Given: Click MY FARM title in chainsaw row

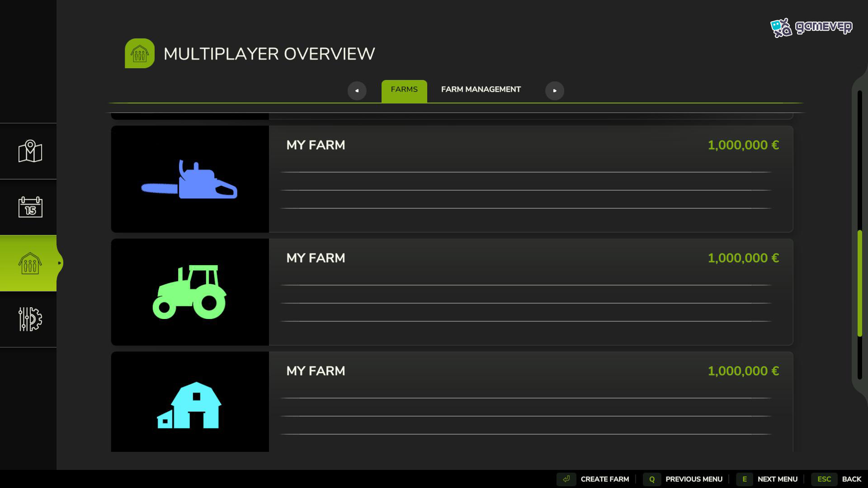Looking at the screenshot, I should tap(316, 145).
